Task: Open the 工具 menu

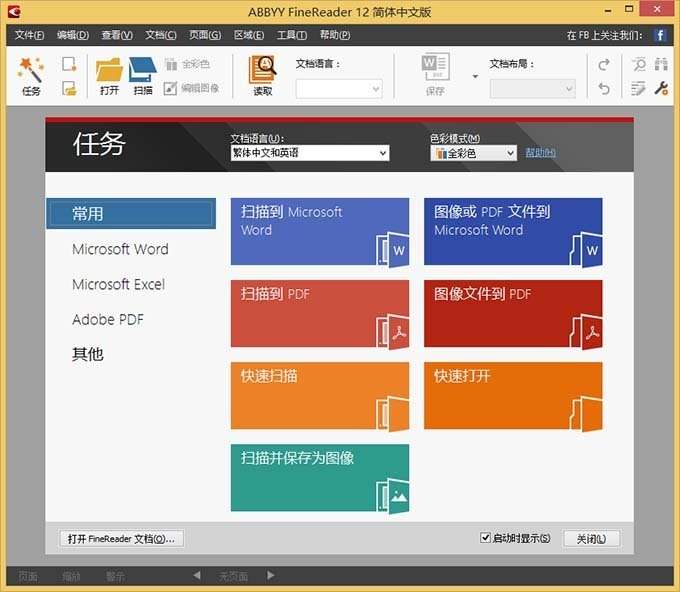Action: coord(291,35)
